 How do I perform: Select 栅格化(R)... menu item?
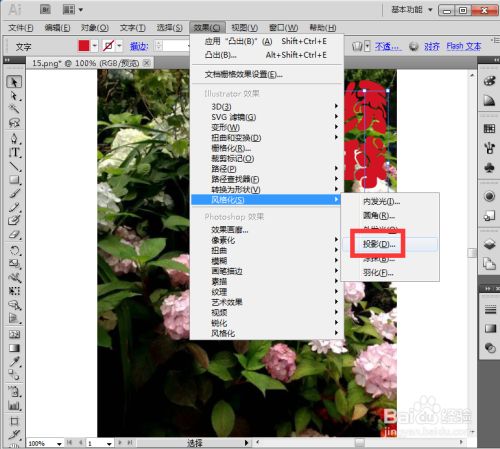click(266, 148)
